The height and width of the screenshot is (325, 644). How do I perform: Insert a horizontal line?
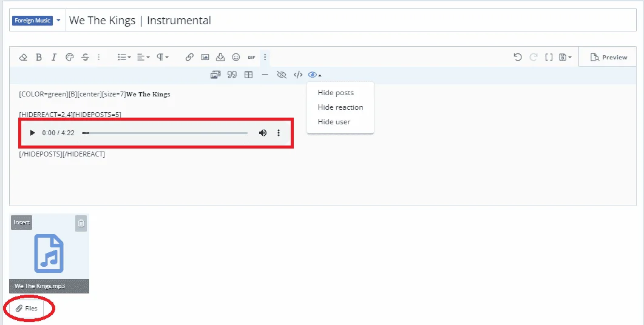coord(265,75)
